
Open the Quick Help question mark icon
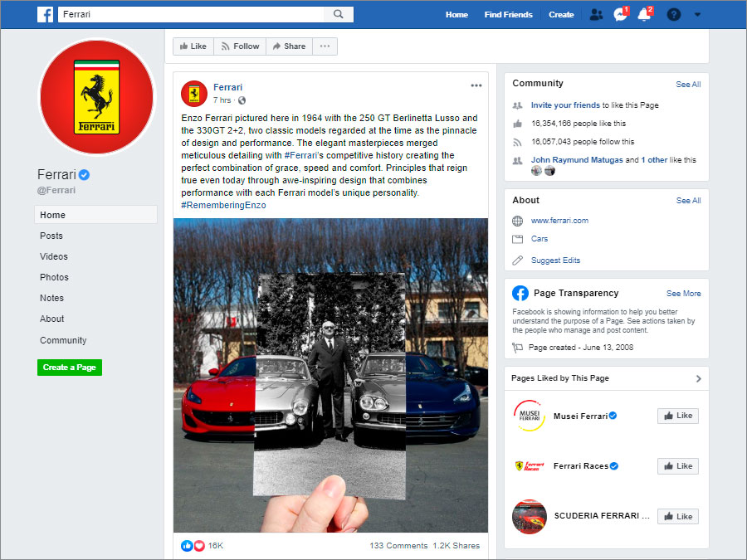tap(674, 15)
